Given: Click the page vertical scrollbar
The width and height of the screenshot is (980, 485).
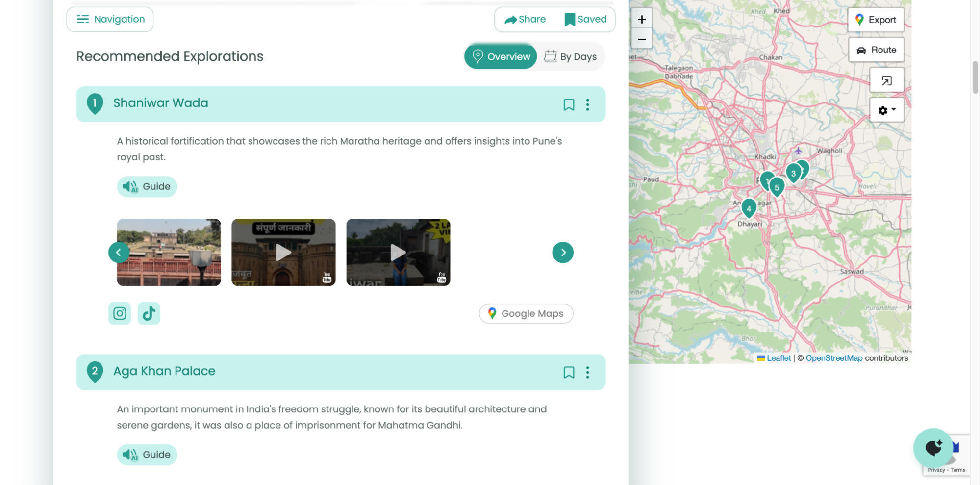Looking at the screenshot, I should tap(975, 77).
